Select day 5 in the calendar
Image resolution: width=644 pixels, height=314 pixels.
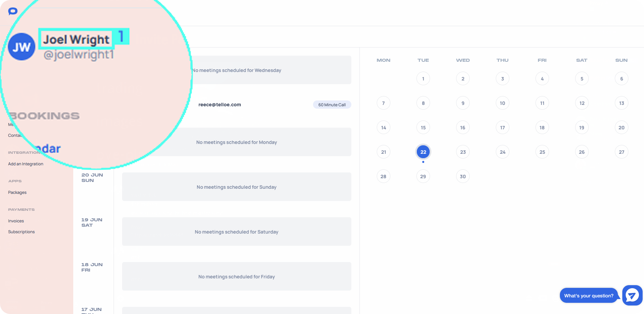tap(582, 79)
